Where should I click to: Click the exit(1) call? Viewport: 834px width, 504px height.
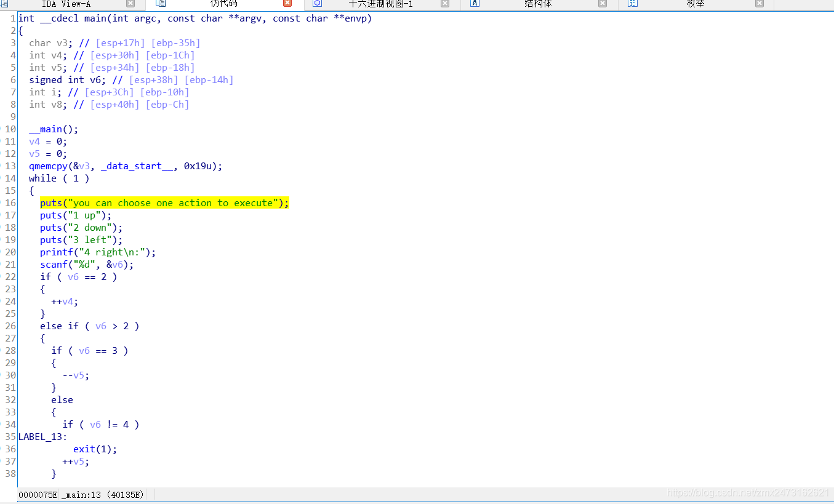95,449
